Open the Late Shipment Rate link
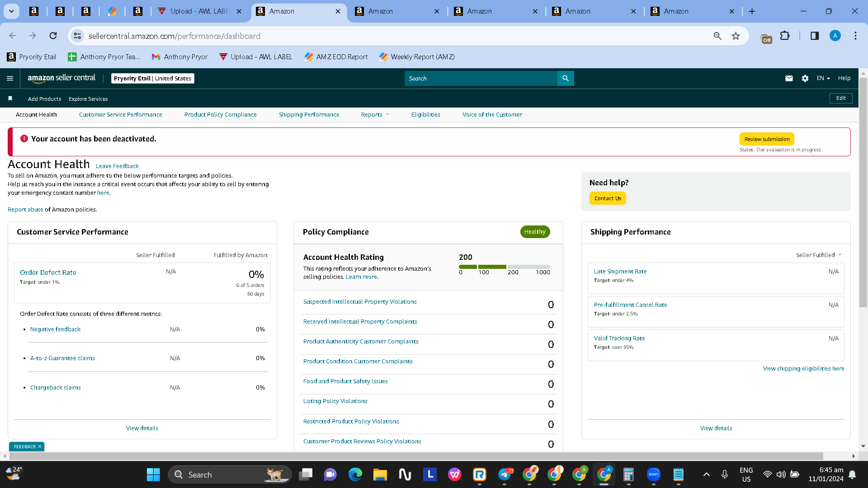This screenshot has height=488, width=868. point(620,271)
